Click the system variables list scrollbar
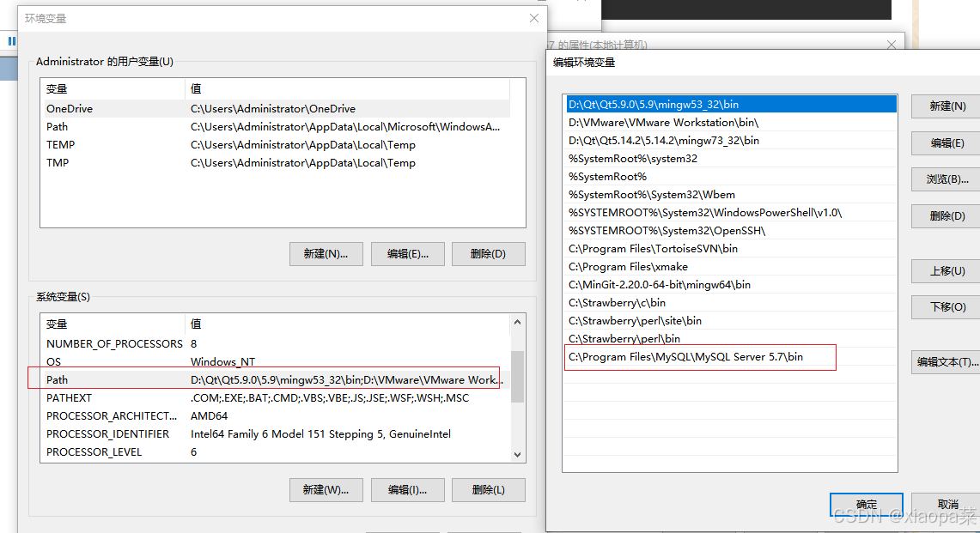The image size is (980, 533). coord(517,378)
